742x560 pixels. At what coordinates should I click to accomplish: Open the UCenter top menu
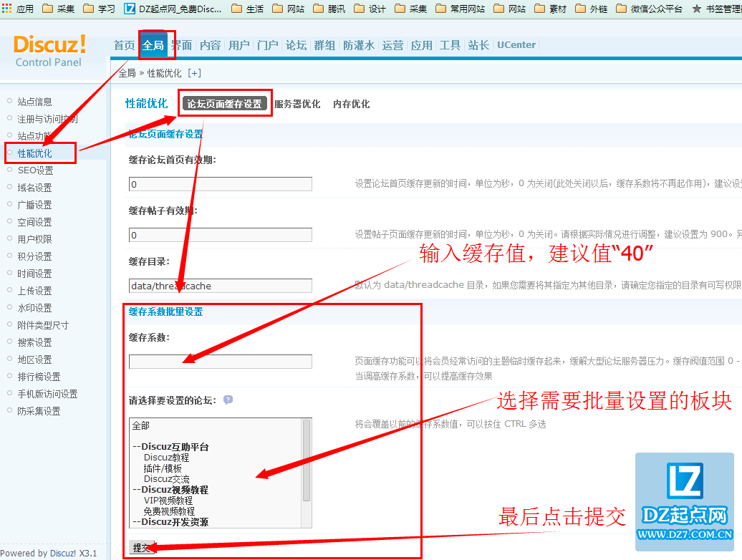click(x=516, y=45)
